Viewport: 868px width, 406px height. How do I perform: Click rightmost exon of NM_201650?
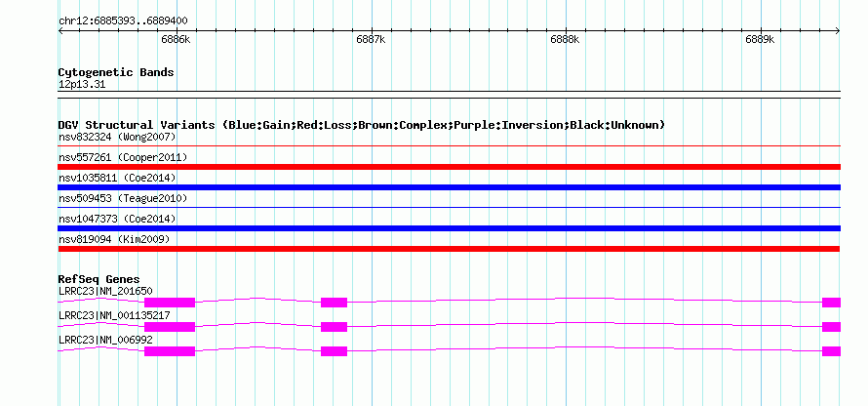pos(831,303)
